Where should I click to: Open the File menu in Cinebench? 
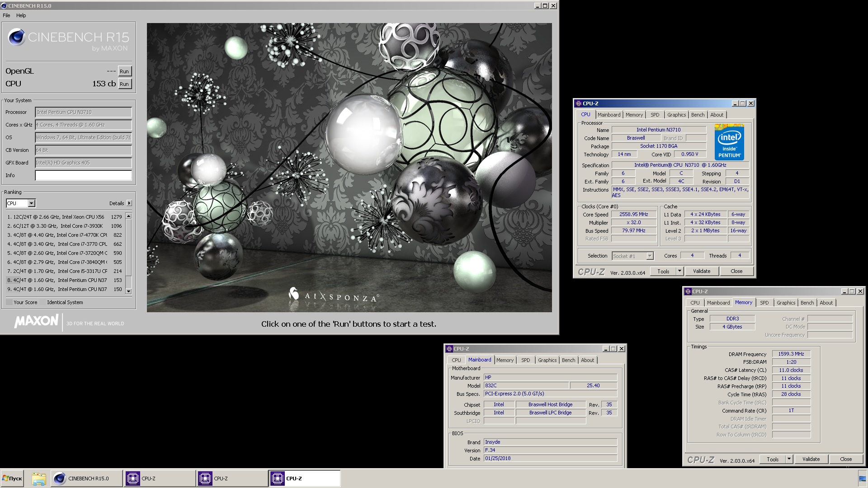click(x=6, y=15)
